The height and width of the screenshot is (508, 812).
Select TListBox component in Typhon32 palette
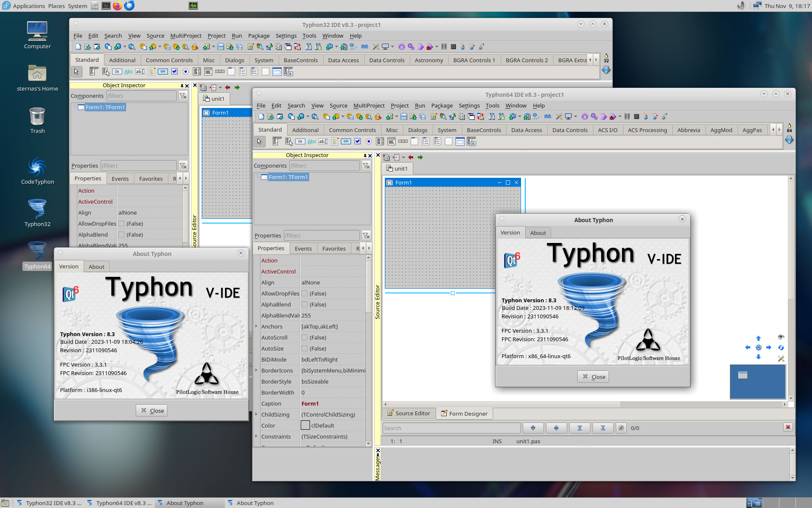pos(197,72)
